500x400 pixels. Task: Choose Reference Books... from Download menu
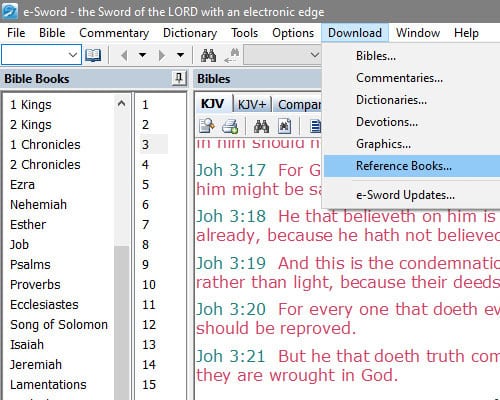click(x=412, y=166)
